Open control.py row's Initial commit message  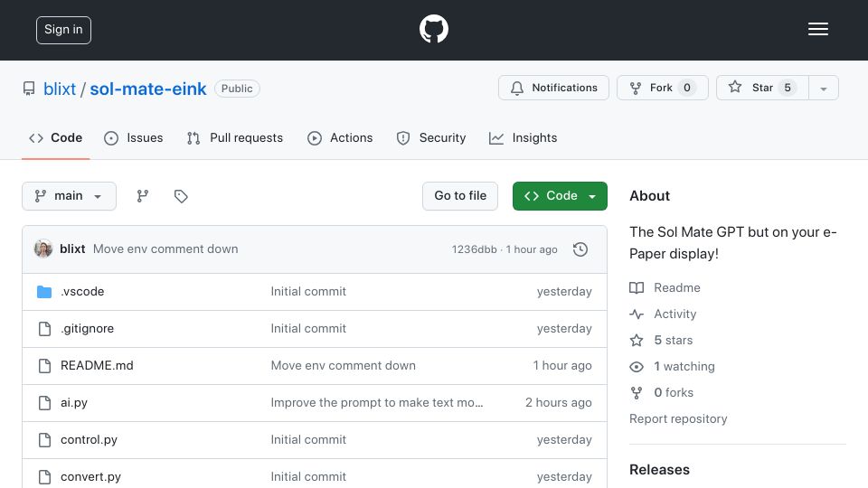coord(308,440)
